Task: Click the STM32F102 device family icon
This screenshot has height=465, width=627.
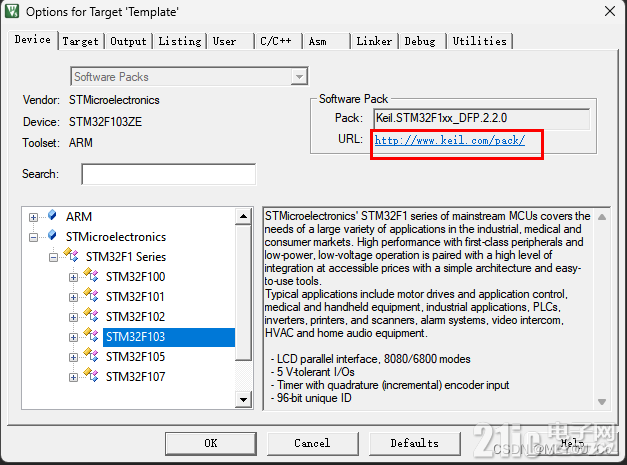Action: [x=91, y=315]
